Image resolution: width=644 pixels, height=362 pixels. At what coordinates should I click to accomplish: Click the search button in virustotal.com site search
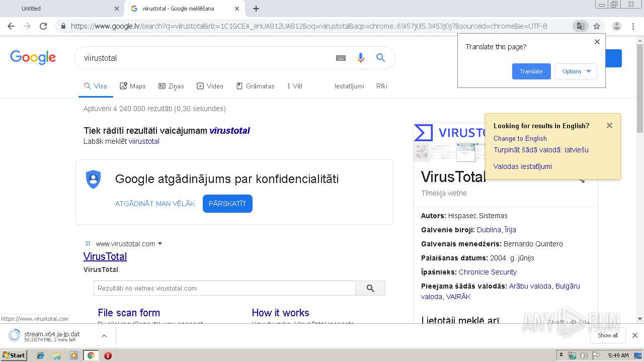point(370,288)
